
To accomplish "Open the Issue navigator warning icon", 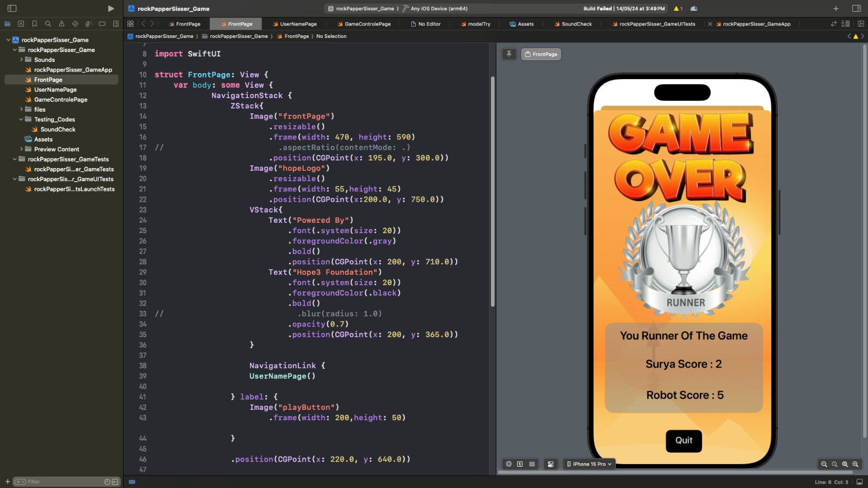I will (x=61, y=24).
